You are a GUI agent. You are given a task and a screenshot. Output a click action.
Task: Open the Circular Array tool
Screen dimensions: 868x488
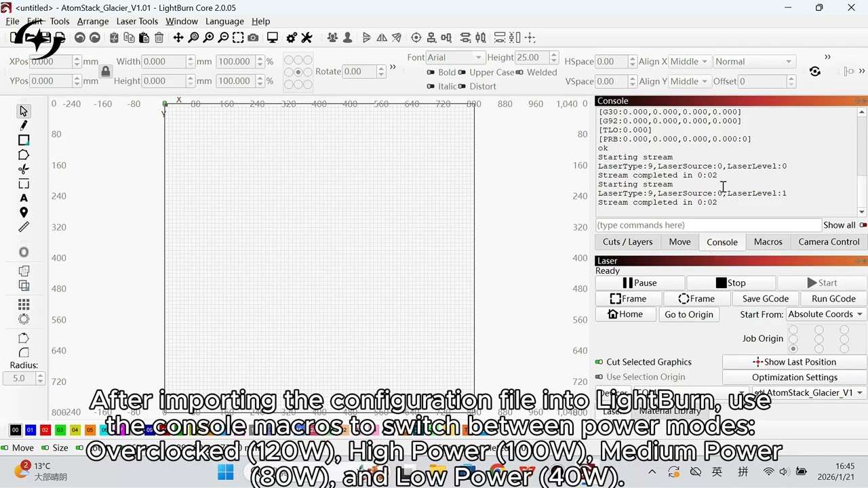coord(24,319)
